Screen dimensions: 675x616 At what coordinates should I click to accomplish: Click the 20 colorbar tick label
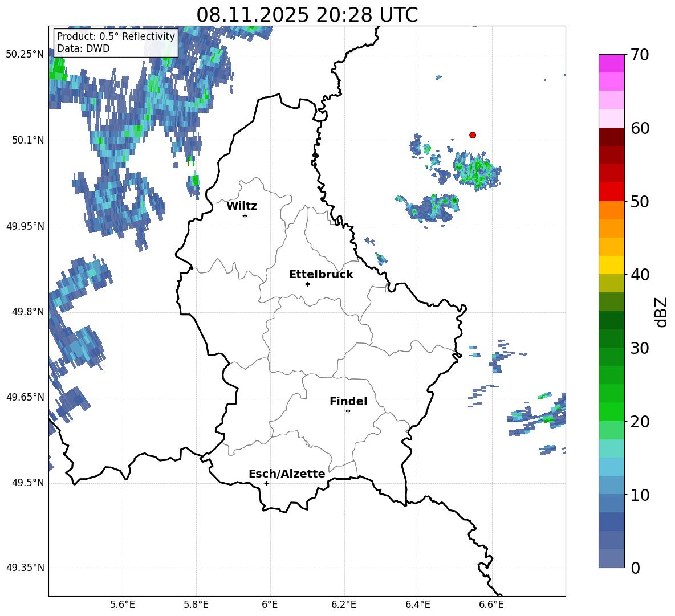click(640, 422)
